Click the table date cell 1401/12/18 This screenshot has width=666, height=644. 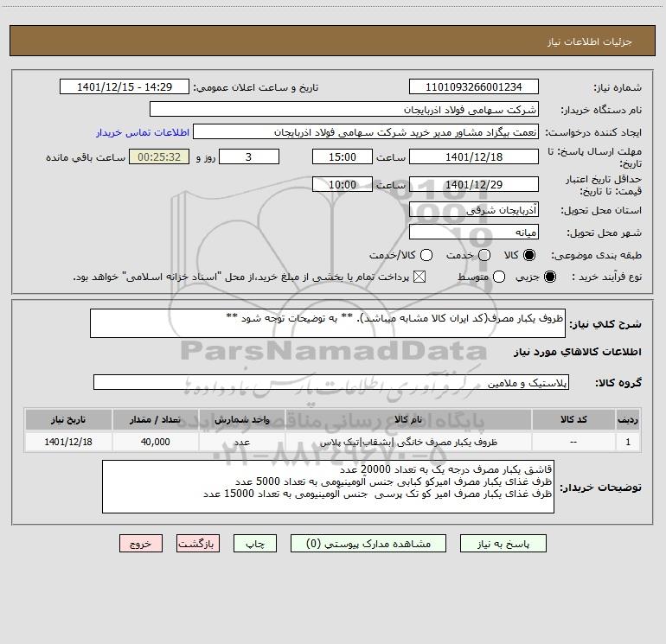pos(68,442)
